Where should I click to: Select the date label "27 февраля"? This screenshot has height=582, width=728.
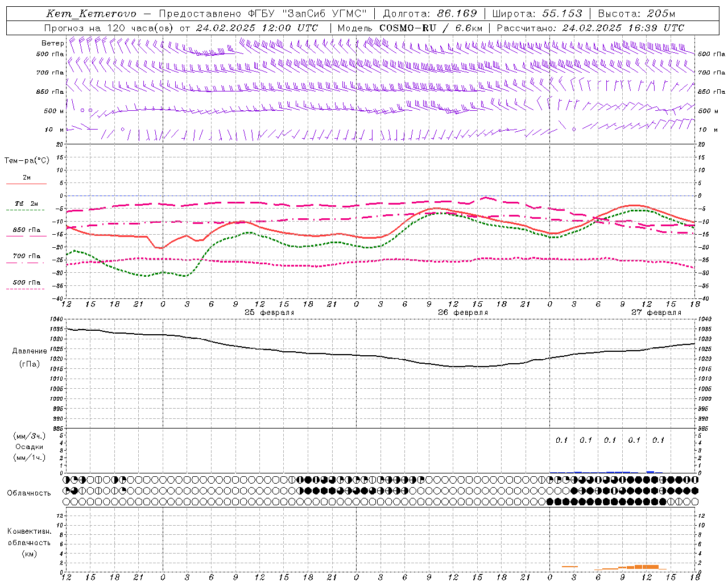656,313
